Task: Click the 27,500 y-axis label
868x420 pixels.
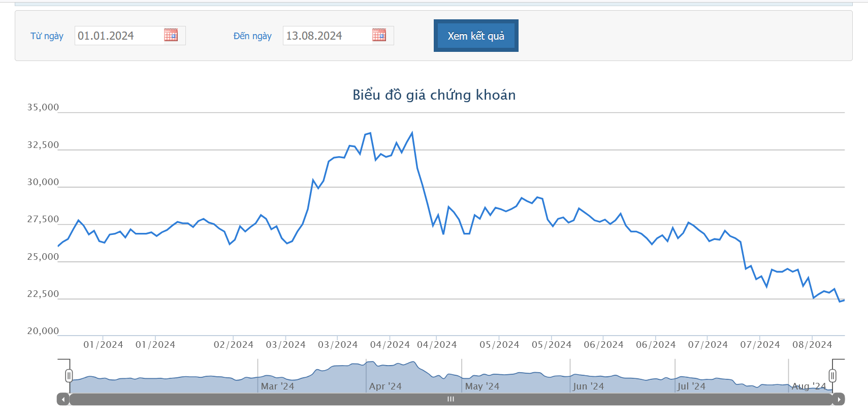Action: 43,219
